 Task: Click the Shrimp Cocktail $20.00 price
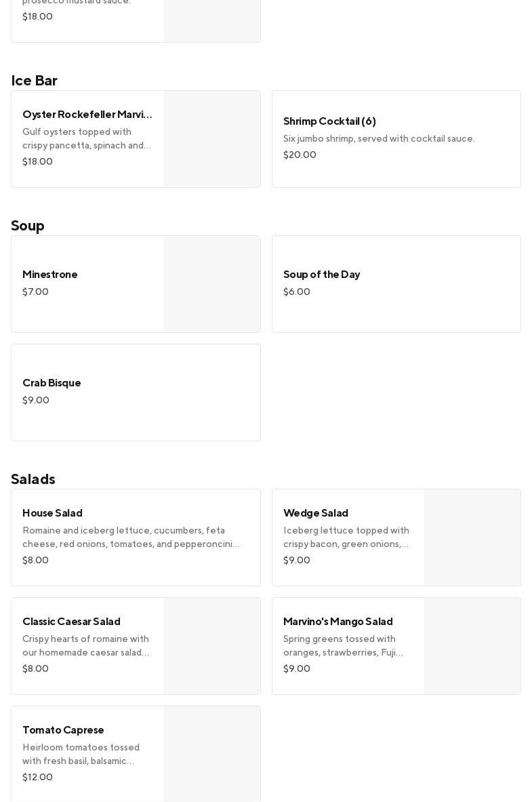tap(300, 155)
